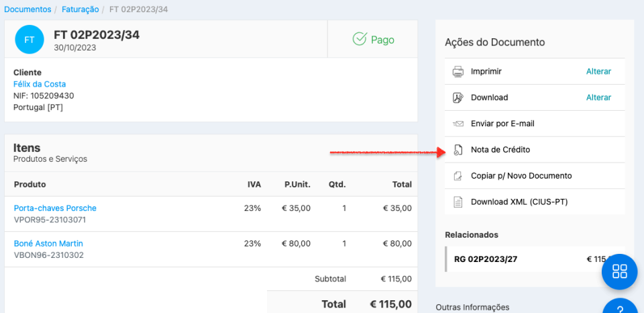This screenshot has height=313, width=644.
Task: Select Nota de Crédito action
Action: (x=500, y=150)
